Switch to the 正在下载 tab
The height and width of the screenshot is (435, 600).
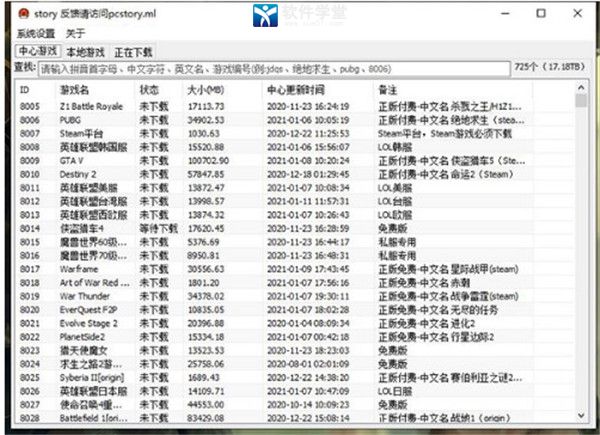[134, 52]
